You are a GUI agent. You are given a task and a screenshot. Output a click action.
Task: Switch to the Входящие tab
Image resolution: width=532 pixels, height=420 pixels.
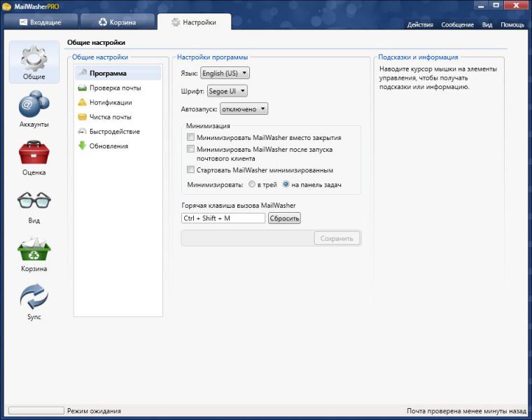[41, 22]
